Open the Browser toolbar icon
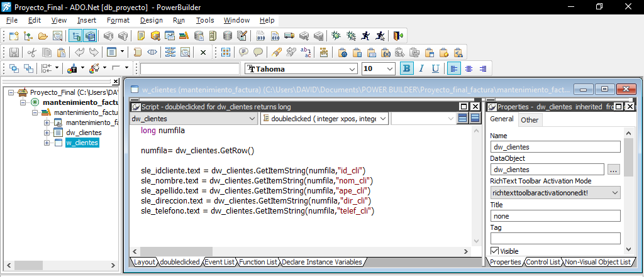The image size is (644, 277). click(x=155, y=36)
